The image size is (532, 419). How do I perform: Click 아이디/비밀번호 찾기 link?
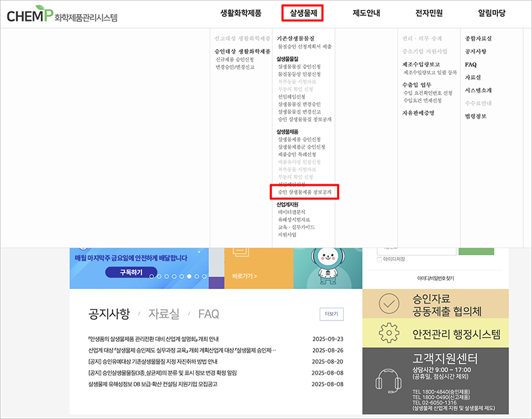tap(435, 278)
